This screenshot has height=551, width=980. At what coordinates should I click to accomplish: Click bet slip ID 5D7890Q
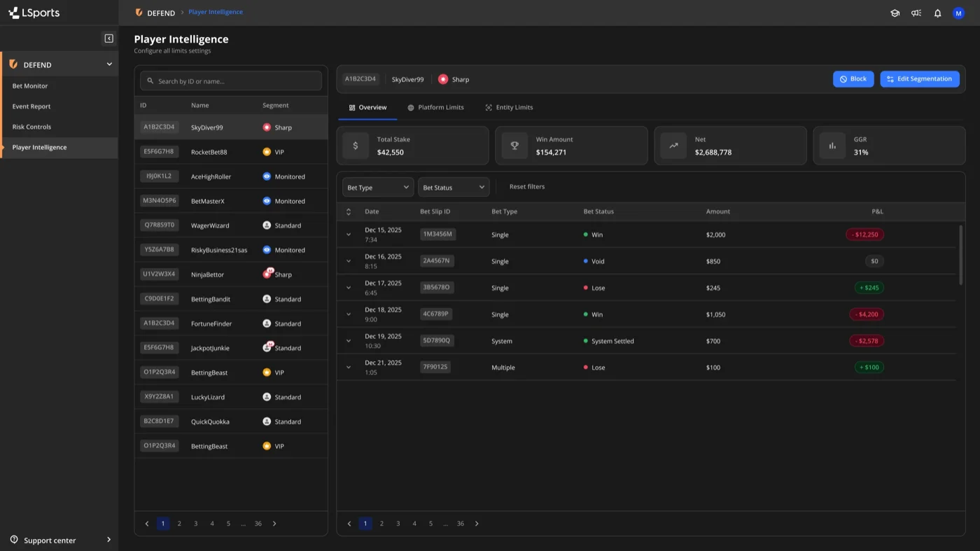[x=437, y=340]
